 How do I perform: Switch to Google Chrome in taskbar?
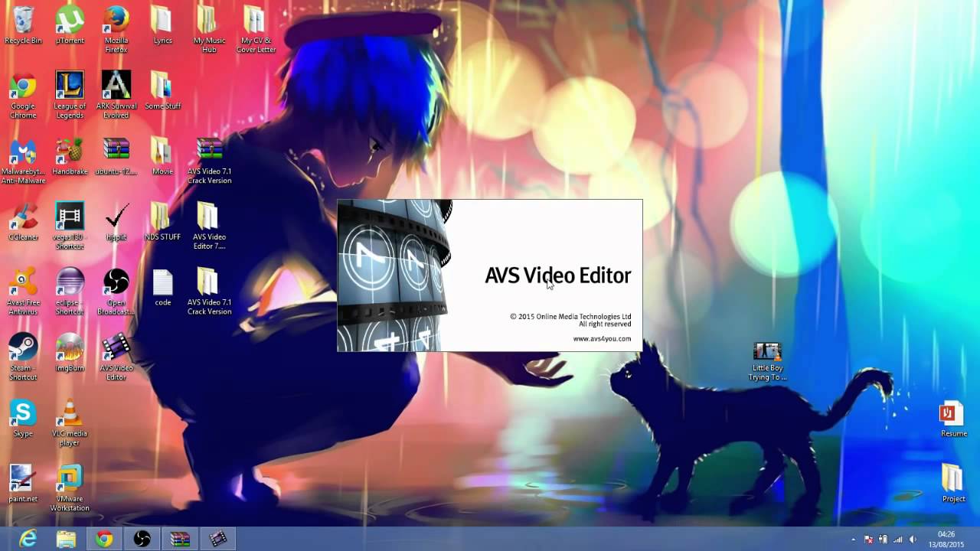pyautogui.click(x=104, y=539)
